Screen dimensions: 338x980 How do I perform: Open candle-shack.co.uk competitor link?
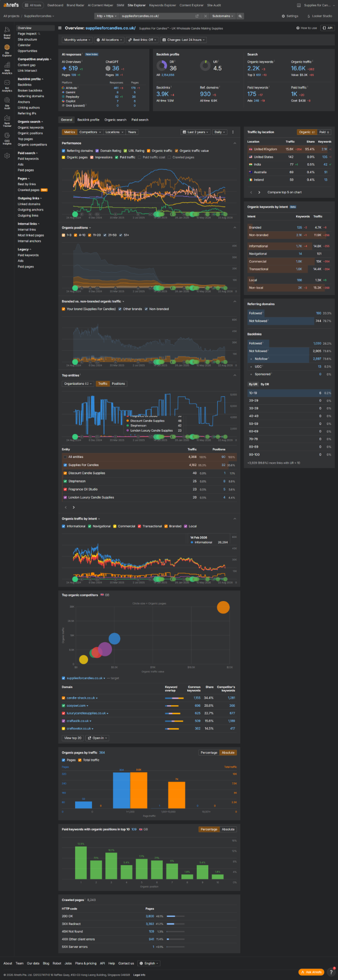(x=81, y=698)
